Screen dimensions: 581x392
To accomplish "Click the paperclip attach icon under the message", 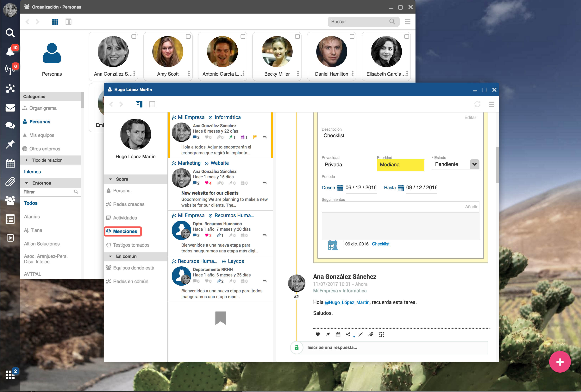I will (371, 334).
